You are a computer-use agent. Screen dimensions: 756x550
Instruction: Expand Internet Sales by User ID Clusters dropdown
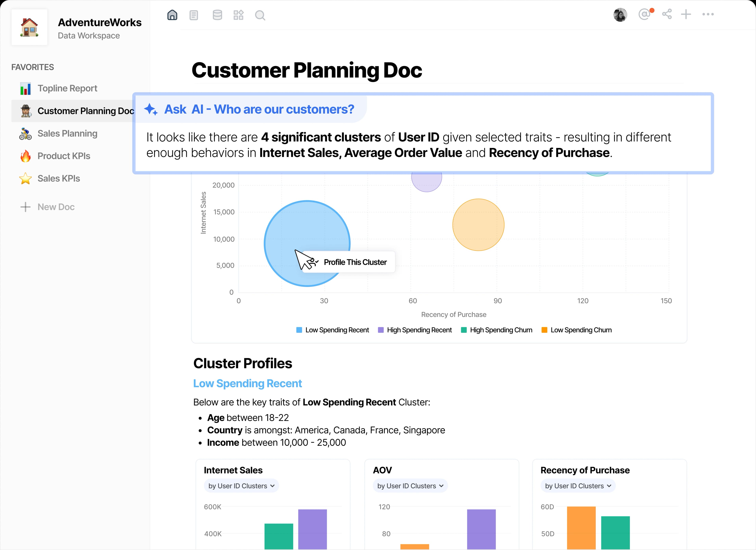(x=241, y=486)
